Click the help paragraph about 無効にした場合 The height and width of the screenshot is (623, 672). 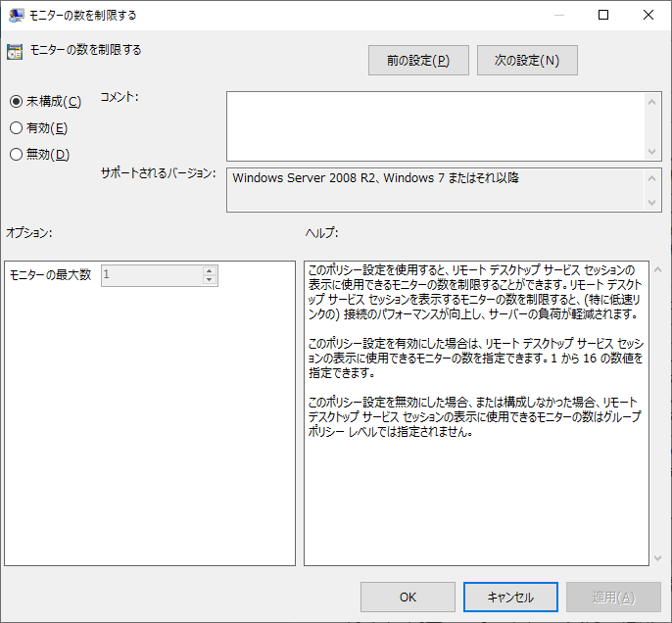click(475, 416)
